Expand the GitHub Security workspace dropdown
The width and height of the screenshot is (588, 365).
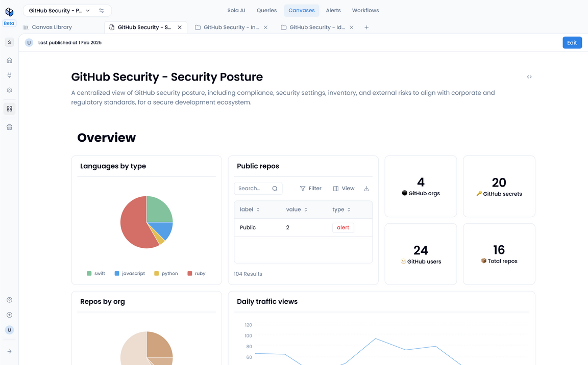(x=88, y=11)
